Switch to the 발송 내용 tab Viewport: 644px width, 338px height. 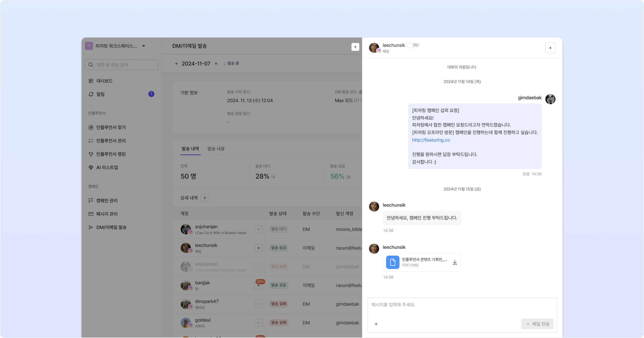(x=216, y=149)
